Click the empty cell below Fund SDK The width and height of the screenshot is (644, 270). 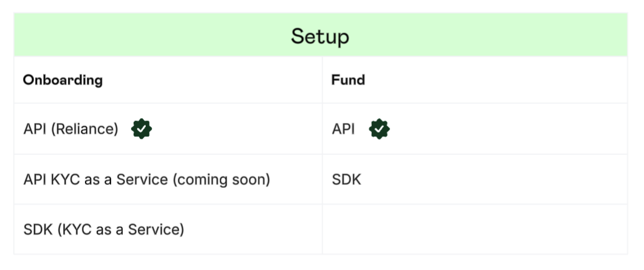[474, 229]
